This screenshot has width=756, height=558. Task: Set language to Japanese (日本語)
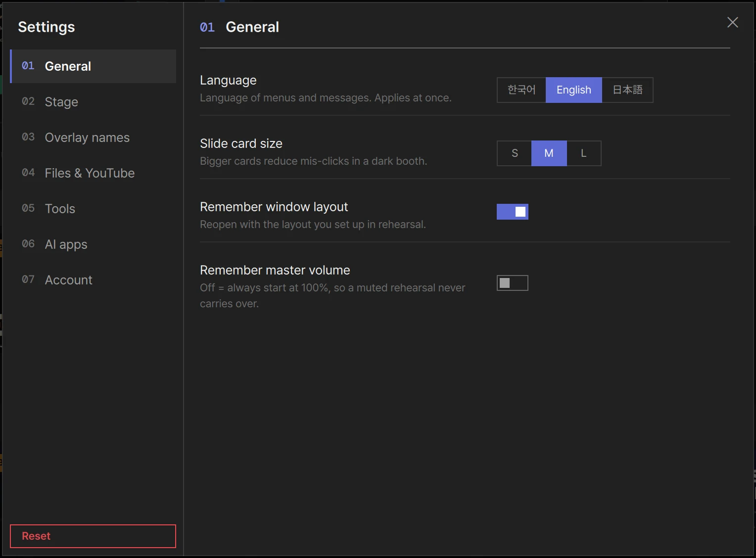[627, 90]
